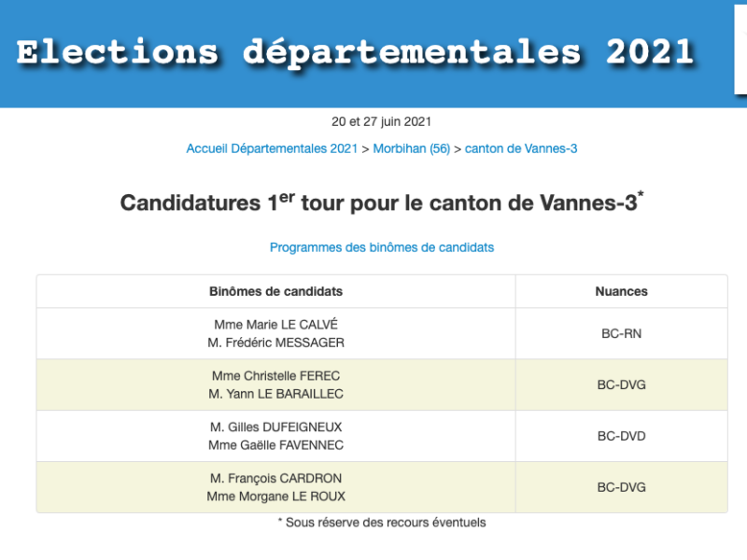
Task: Go to the Morbihan (56) breadcrumb link
Action: point(411,148)
